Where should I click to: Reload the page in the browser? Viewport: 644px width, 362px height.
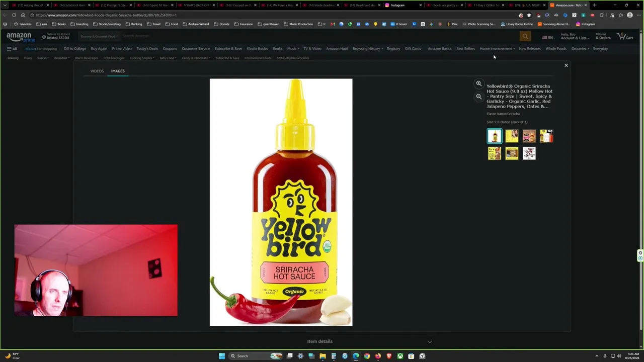(14, 15)
